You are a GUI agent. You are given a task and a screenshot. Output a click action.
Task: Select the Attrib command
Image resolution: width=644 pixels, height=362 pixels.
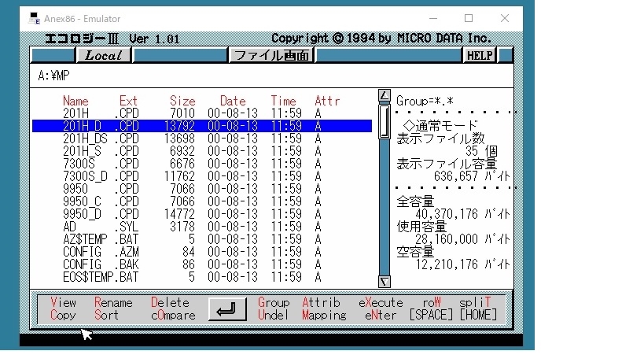[321, 302]
